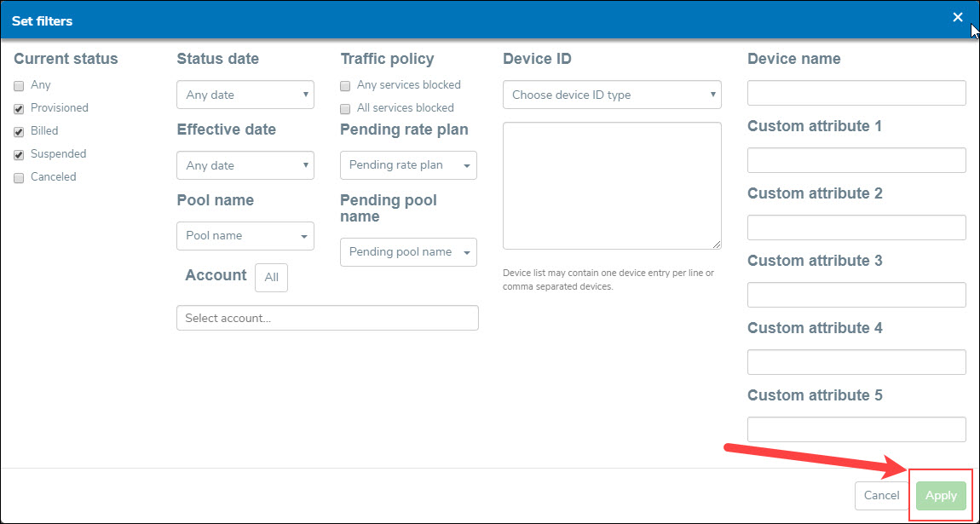Screen dimensions: 980x524
Task: Click the Apply button
Action: pos(942,496)
